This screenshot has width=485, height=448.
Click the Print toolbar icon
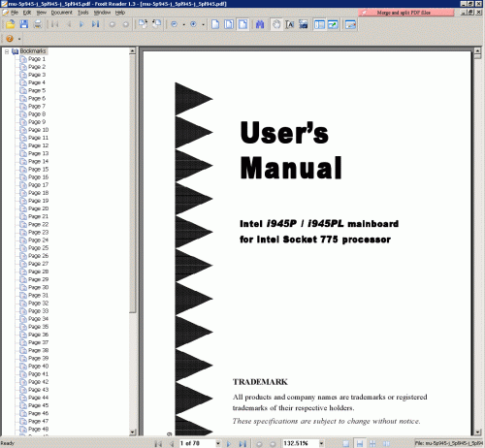click(38, 24)
